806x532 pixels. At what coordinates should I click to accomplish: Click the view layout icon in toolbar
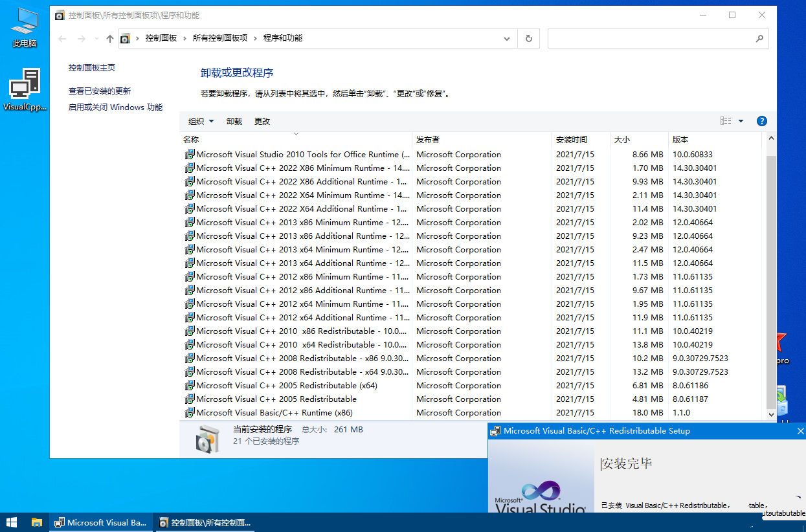point(726,121)
